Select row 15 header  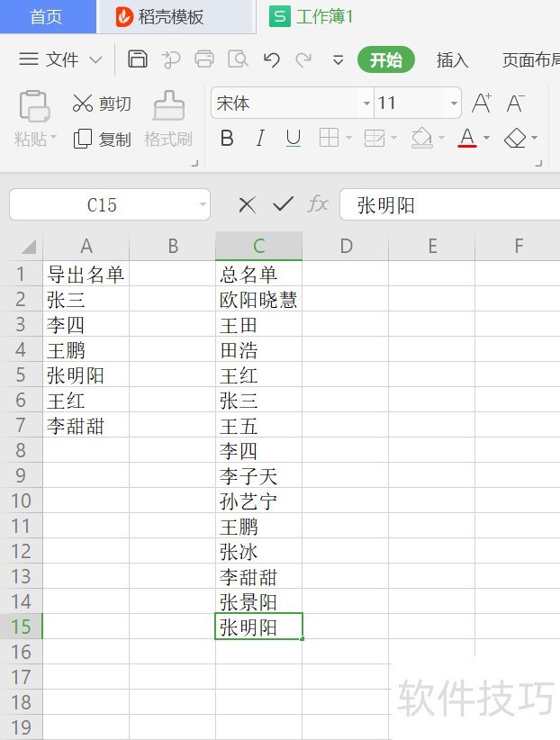[x=22, y=627]
